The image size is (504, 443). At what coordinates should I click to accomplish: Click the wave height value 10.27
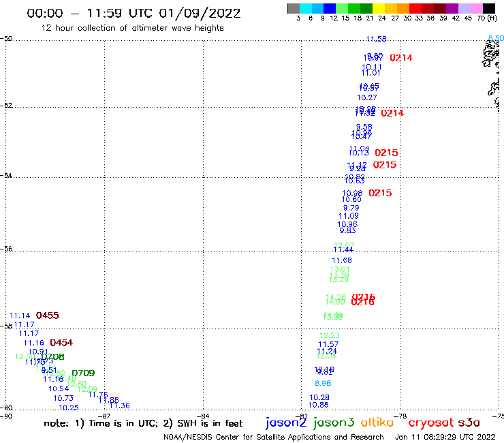[x=367, y=97]
